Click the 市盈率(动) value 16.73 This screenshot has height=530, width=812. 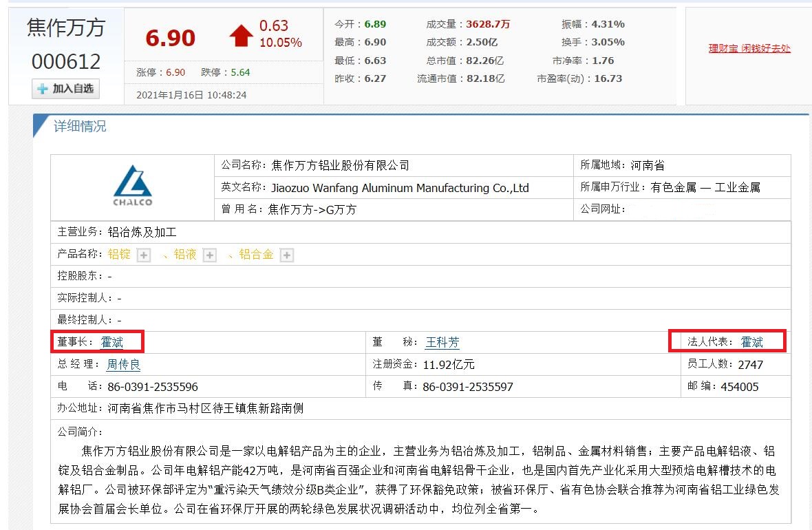point(608,78)
